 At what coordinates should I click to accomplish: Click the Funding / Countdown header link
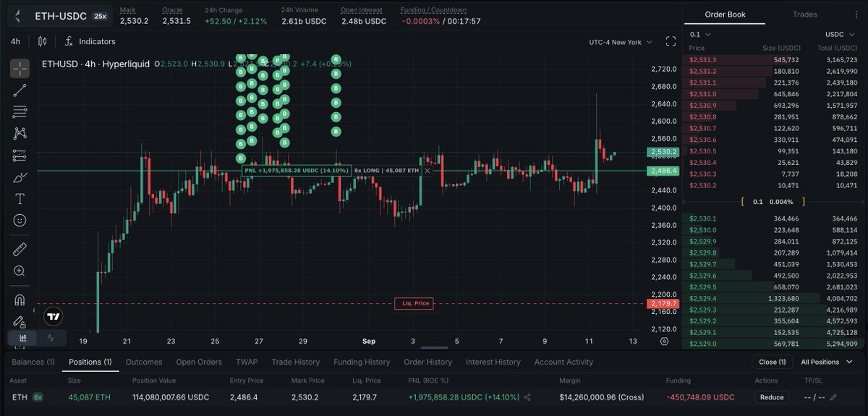pyautogui.click(x=433, y=10)
